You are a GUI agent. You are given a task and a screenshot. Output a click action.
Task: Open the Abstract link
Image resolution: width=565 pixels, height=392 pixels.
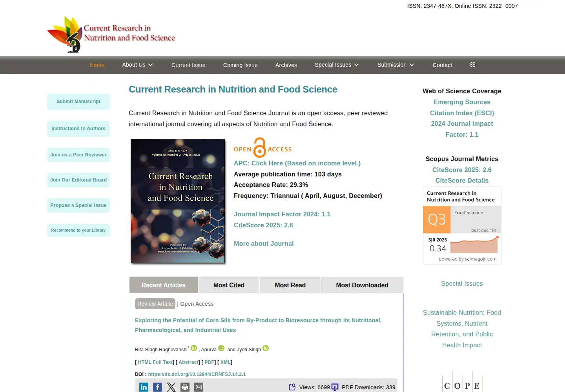(189, 362)
